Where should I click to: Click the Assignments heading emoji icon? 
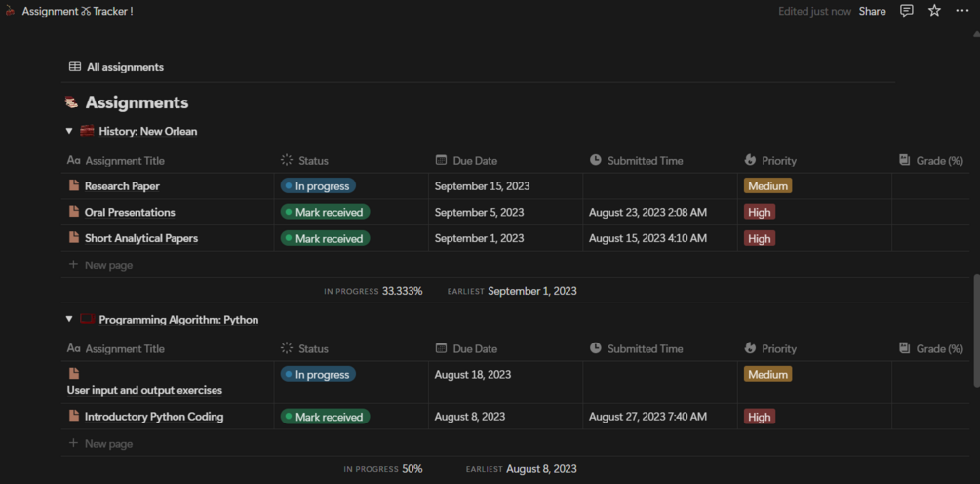point(72,101)
